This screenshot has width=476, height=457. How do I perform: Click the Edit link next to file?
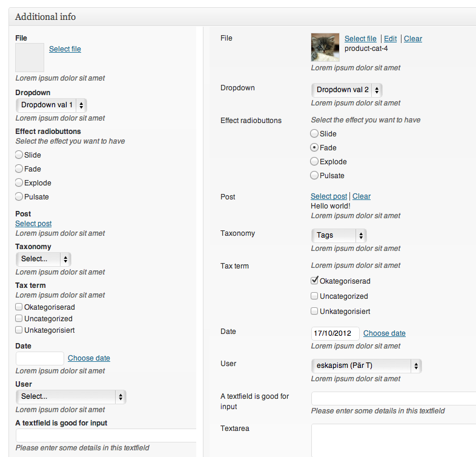click(x=391, y=39)
